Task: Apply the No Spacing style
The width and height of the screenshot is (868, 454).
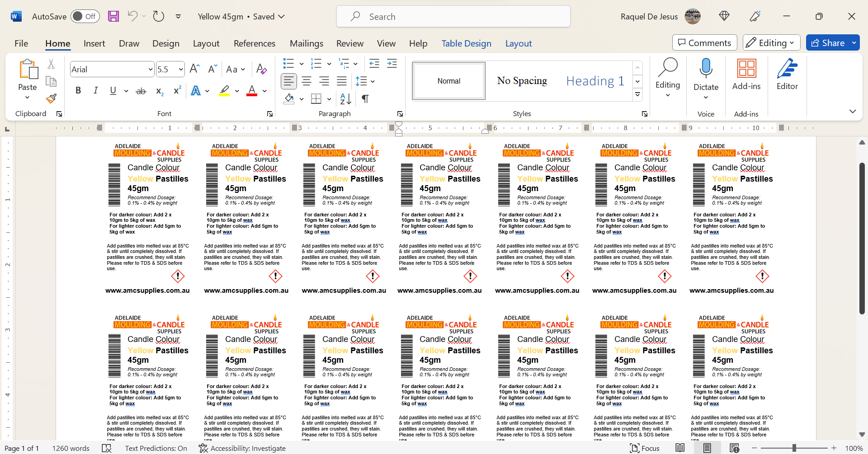Action: pos(522,81)
